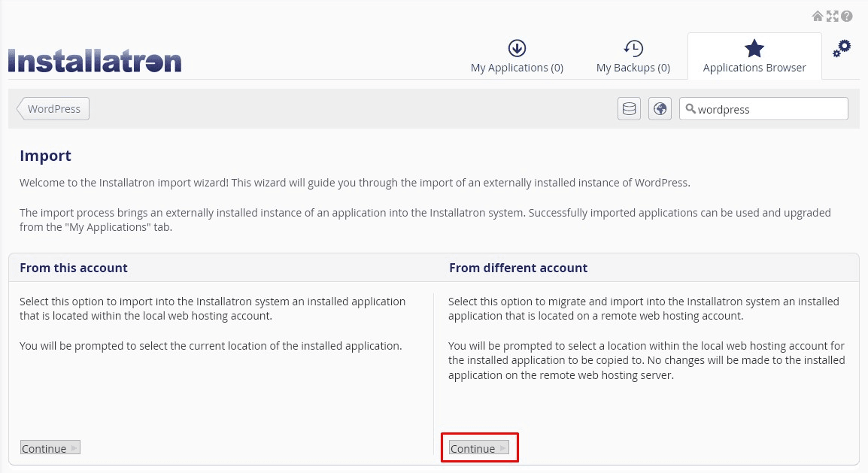Click the 'From different account' heading
868x473 pixels.
[518, 268]
